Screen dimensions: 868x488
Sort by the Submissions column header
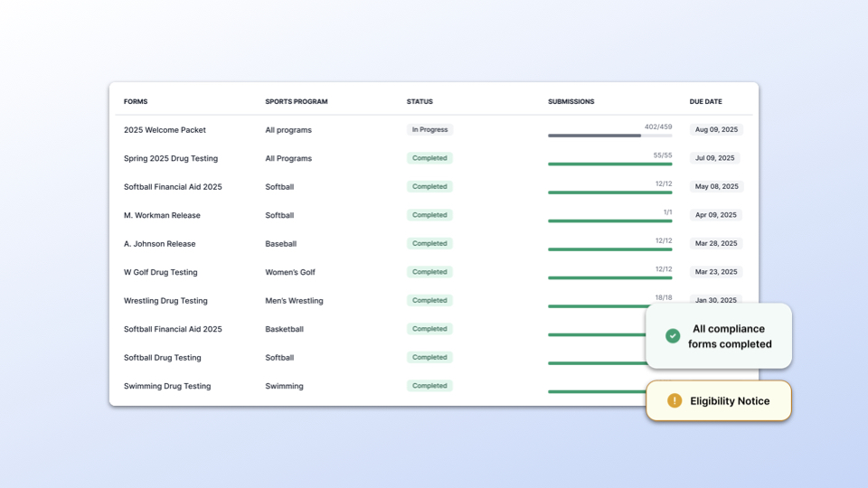(571, 101)
